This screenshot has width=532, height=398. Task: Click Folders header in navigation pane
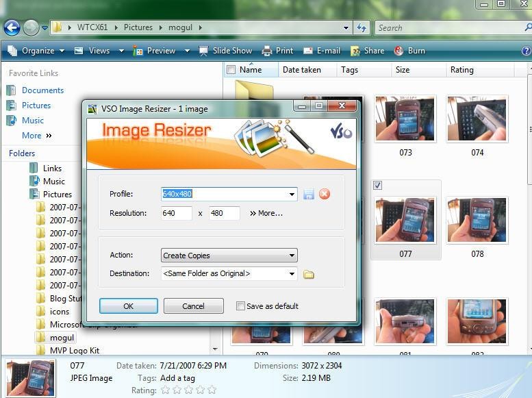(22, 153)
